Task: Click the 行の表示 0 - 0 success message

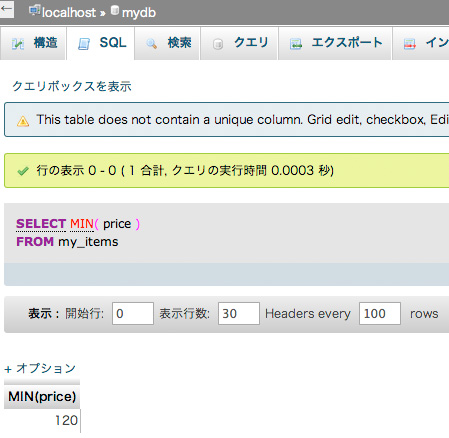Action: coord(185,171)
